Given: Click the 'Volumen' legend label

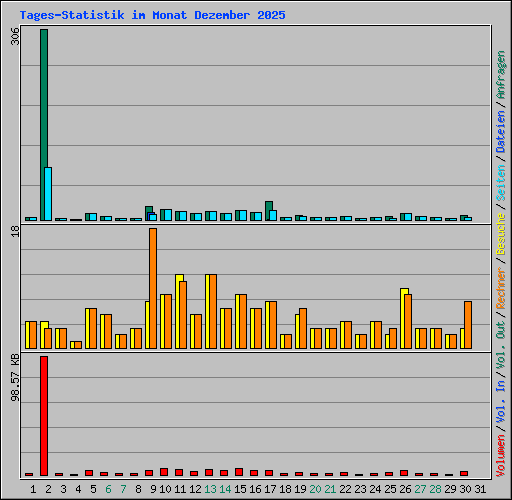Looking at the screenshot, I should click(x=501, y=456).
